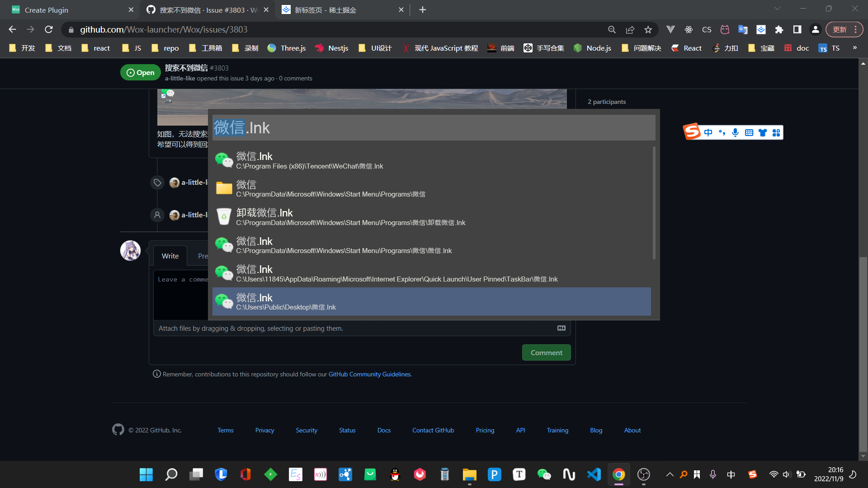Image resolution: width=868 pixels, height=488 pixels.
Task: Click the 中 input indicator in taskbar
Action: click(731, 474)
